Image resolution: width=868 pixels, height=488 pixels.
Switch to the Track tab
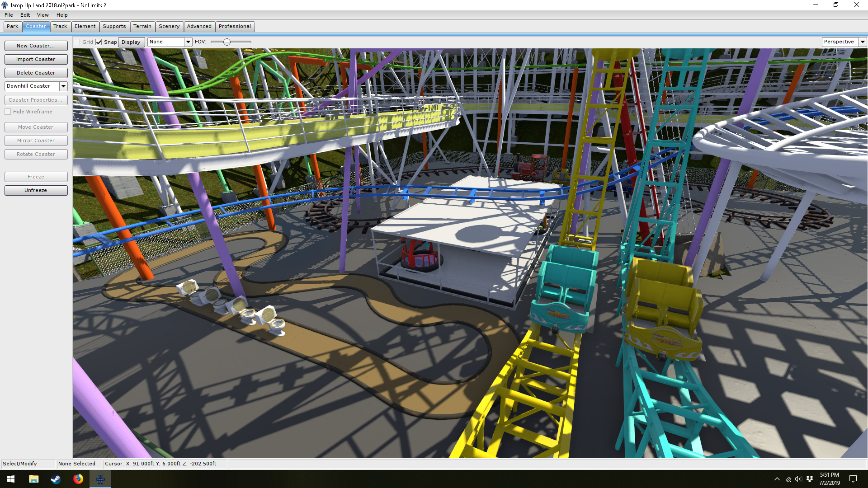click(x=60, y=26)
